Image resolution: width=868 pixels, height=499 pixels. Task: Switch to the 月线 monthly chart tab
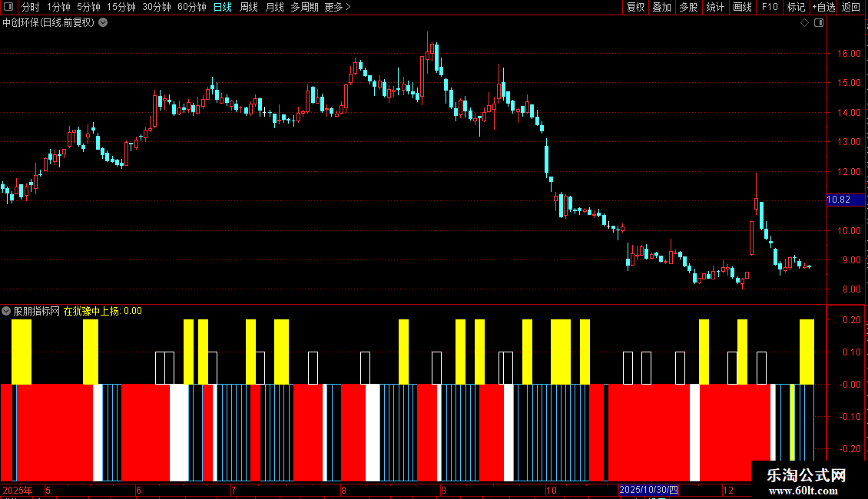[274, 7]
